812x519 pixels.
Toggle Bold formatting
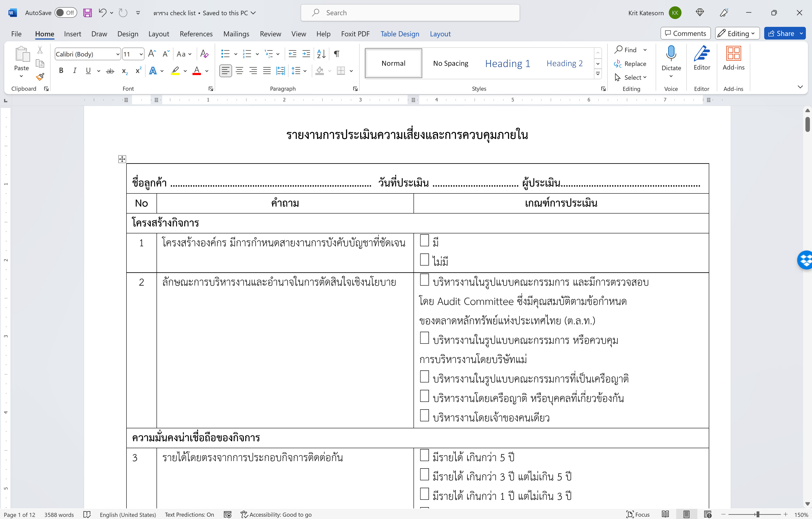(x=61, y=71)
